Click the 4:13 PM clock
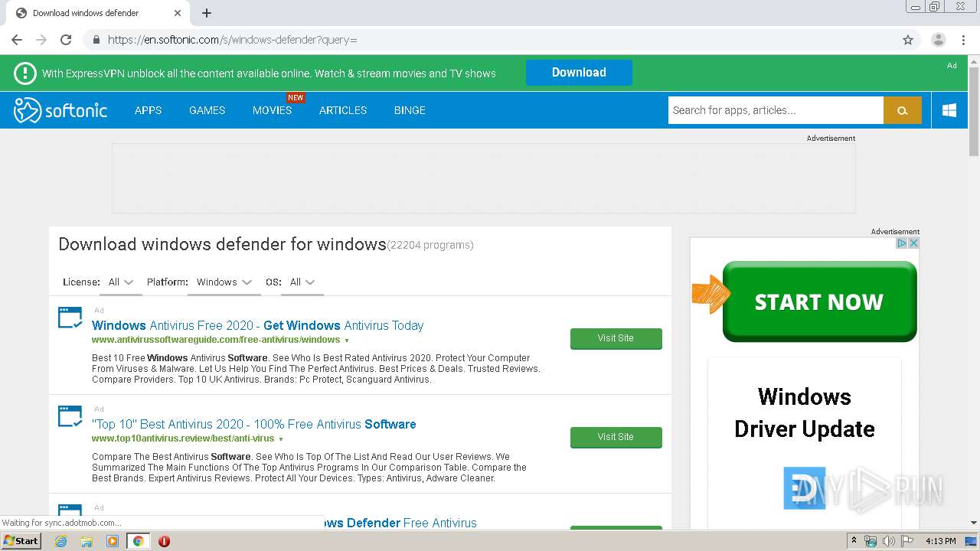The height and width of the screenshot is (551, 980). pyautogui.click(x=940, y=541)
